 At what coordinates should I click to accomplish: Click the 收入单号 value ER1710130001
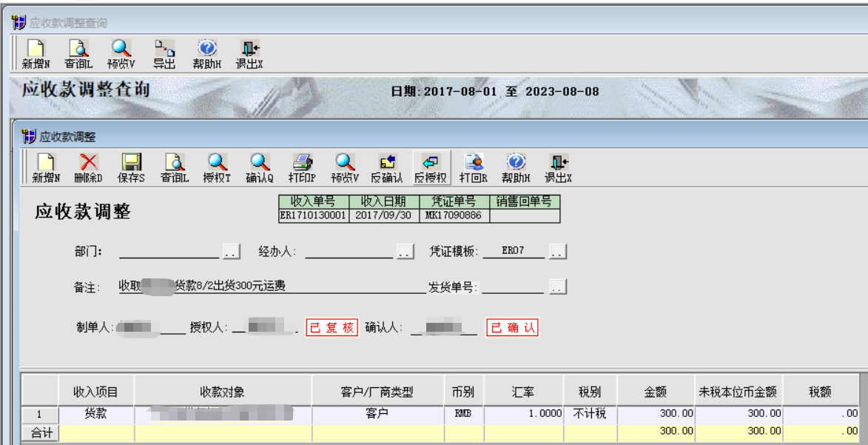click(x=313, y=215)
